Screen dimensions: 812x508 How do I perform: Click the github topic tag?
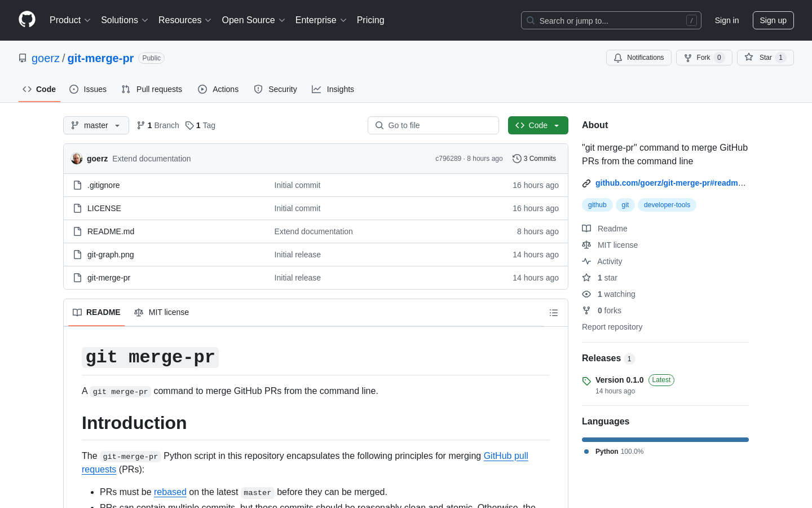[597, 205]
